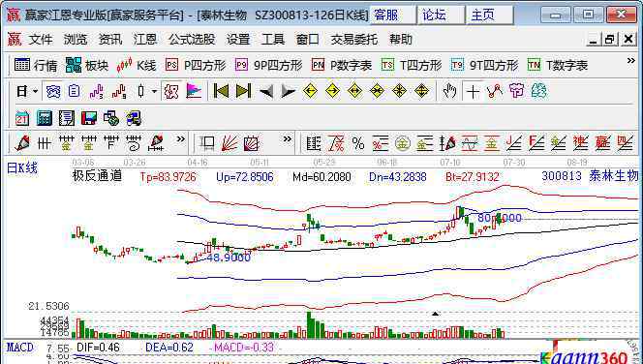Toggle the 极反通道 indicator icon
The width and height of the screenshot is (643, 364).
pyautogui.click(x=171, y=91)
